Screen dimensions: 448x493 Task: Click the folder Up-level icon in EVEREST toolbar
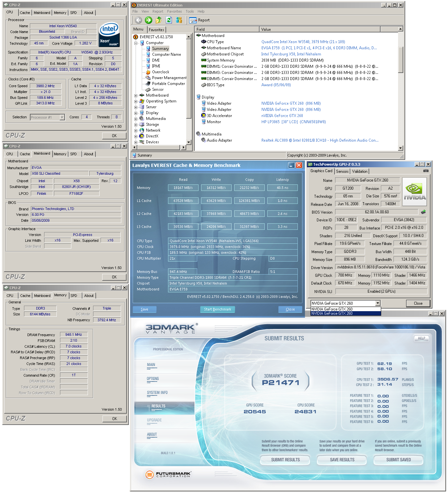click(x=159, y=20)
